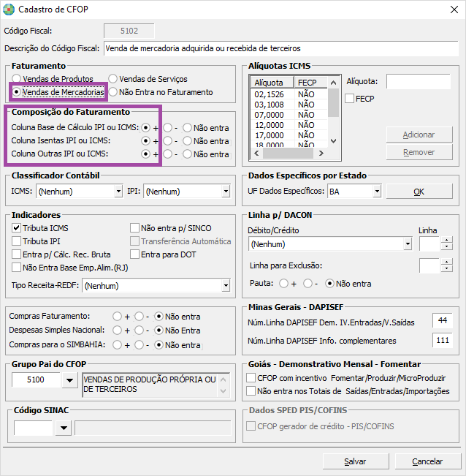
Task: Click the Cadastro de CFOP title bar icon
Action: pyautogui.click(x=9, y=9)
